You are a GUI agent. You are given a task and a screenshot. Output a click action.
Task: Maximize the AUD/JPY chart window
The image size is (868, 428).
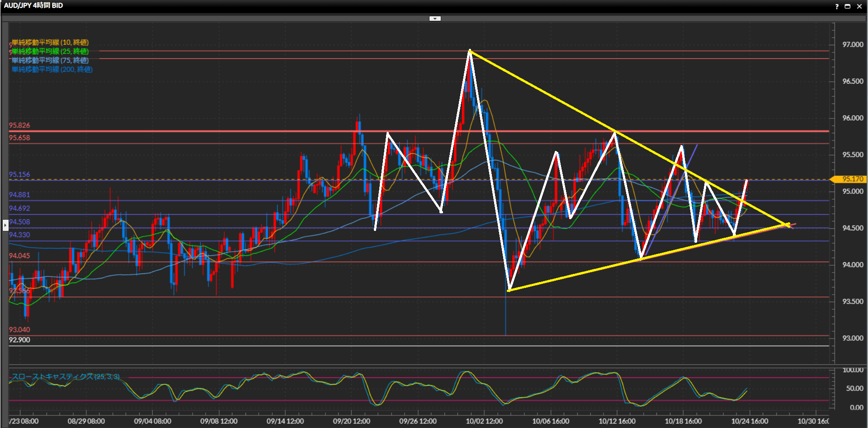pyautogui.click(x=848, y=6)
